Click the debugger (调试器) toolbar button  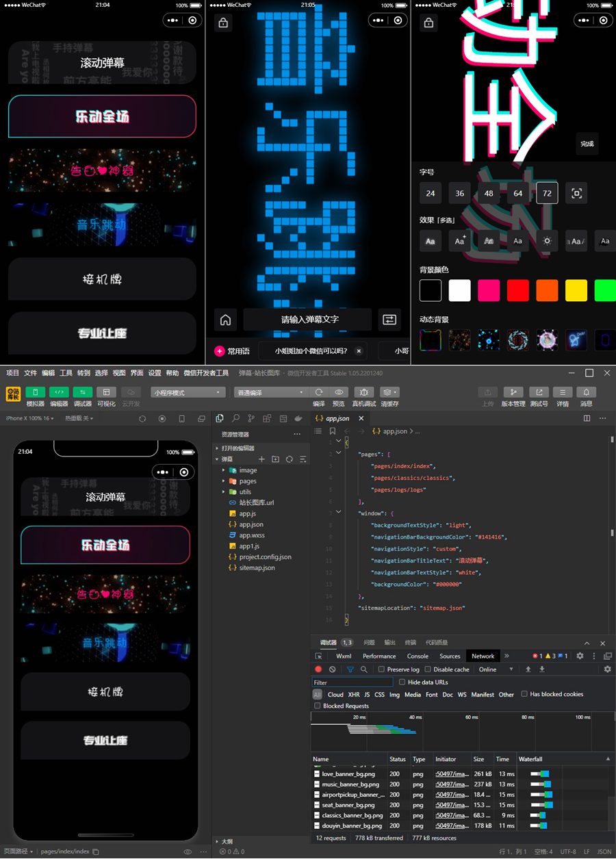pyautogui.click(x=82, y=392)
